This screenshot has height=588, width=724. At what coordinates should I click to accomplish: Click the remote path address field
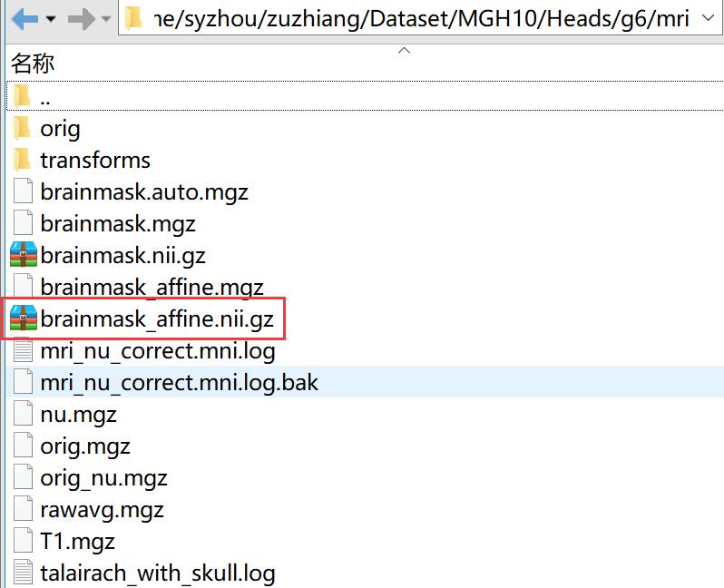[x=421, y=19]
